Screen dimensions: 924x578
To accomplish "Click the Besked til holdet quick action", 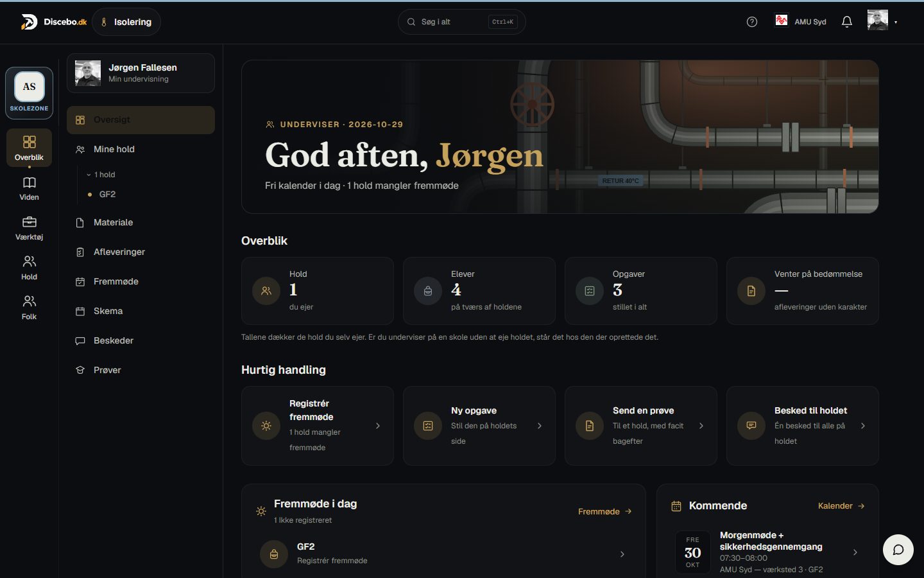I will [802, 426].
